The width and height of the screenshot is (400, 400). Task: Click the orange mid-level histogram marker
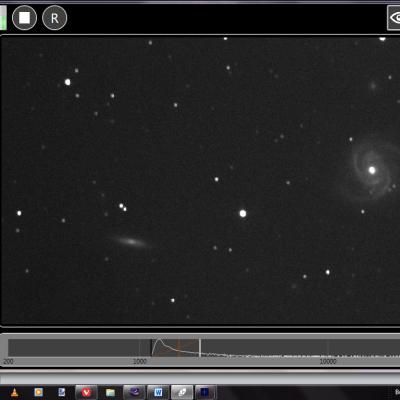tap(179, 348)
